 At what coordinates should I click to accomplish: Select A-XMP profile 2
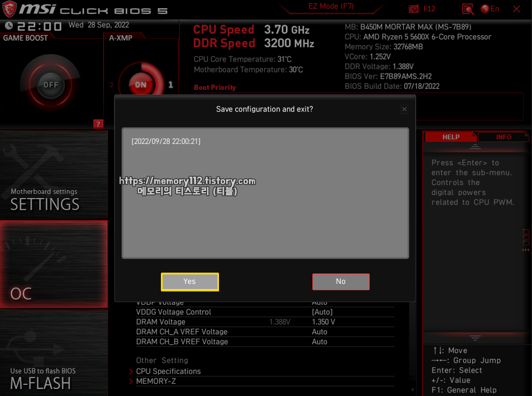pyautogui.click(x=112, y=85)
